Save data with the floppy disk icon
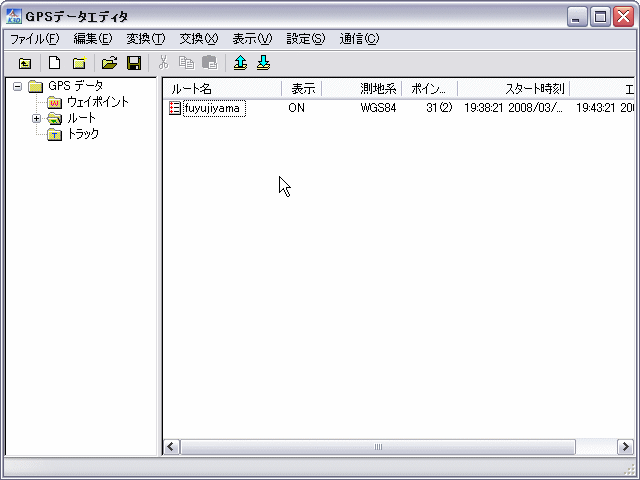Image resolution: width=640 pixels, height=480 pixels. pos(134,63)
